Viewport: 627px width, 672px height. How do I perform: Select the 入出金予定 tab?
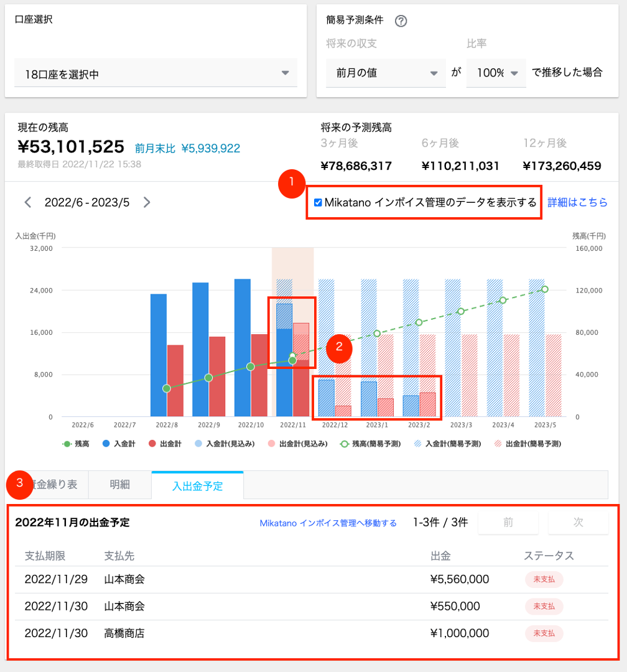click(x=198, y=485)
